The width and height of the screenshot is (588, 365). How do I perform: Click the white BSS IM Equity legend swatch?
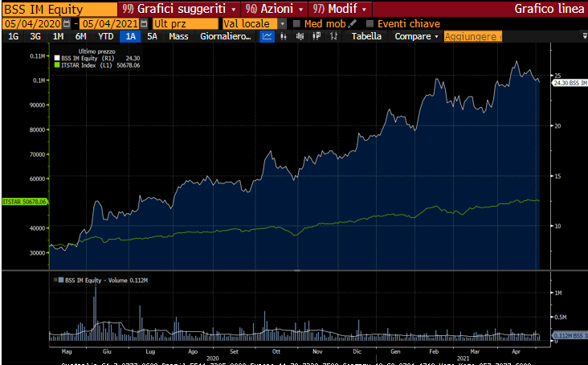click(57, 58)
